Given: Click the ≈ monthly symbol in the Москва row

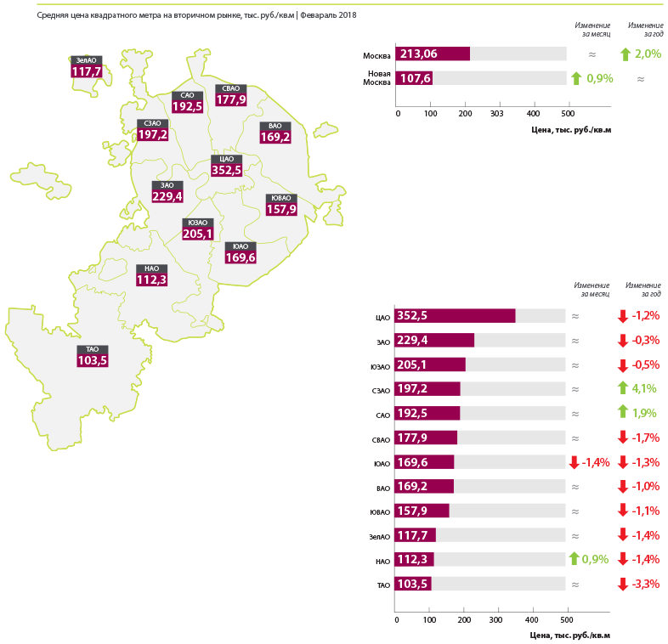Looking at the screenshot, I should click(592, 54).
